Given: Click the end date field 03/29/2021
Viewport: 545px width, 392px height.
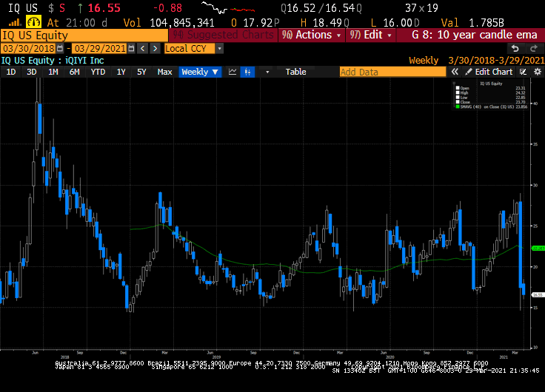Looking at the screenshot, I should click(100, 49).
